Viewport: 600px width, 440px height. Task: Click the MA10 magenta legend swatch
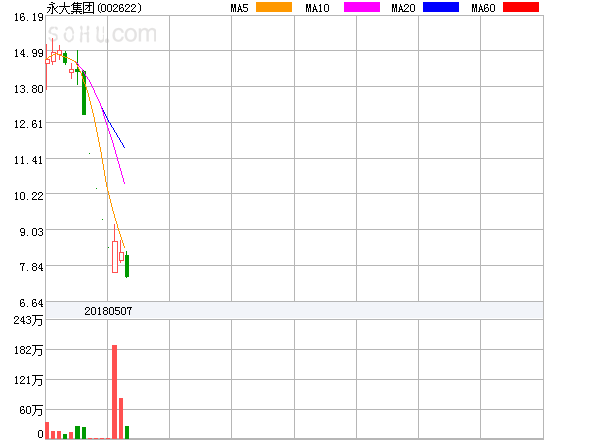pyautogui.click(x=362, y=7)
